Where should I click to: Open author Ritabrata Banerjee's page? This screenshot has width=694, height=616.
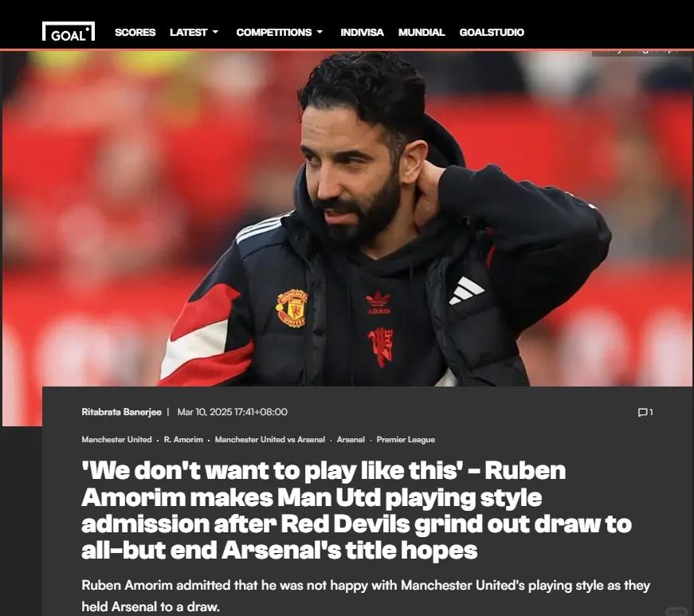pos(122,412)
